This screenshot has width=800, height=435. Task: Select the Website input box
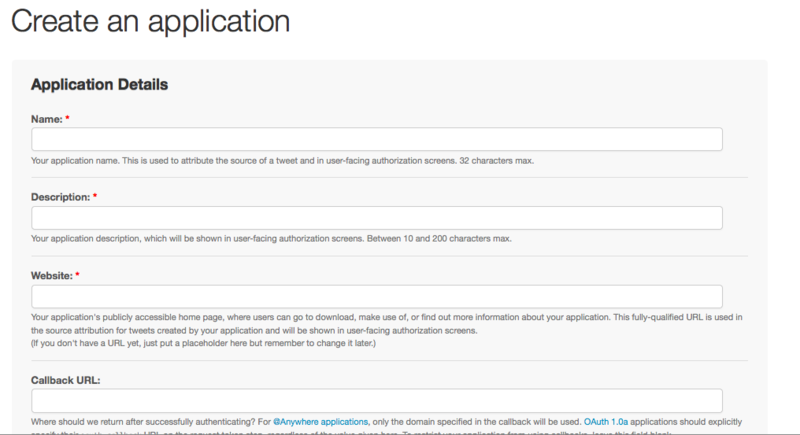(377, 296)
